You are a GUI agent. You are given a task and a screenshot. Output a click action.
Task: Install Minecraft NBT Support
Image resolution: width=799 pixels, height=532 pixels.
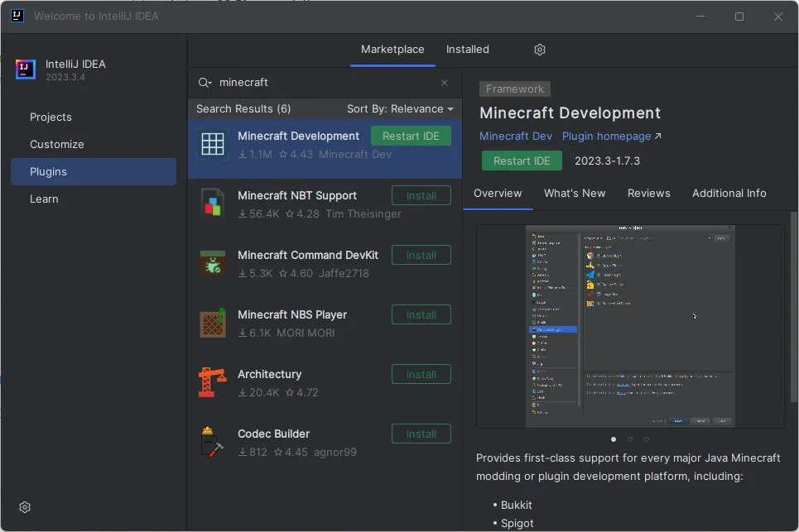point(421,195)
